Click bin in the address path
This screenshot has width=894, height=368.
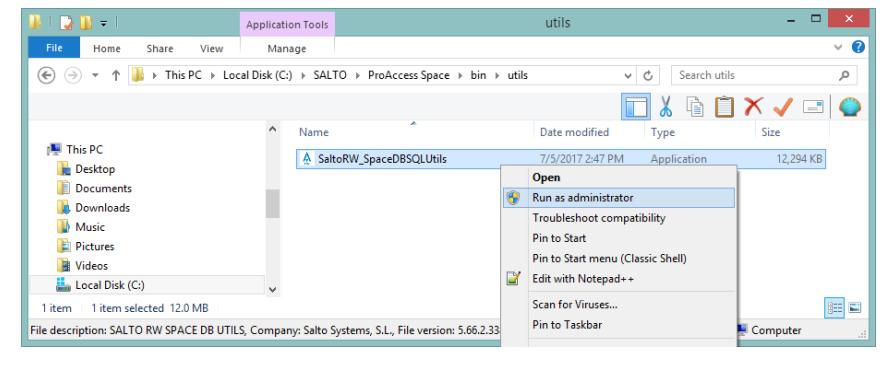478,75
